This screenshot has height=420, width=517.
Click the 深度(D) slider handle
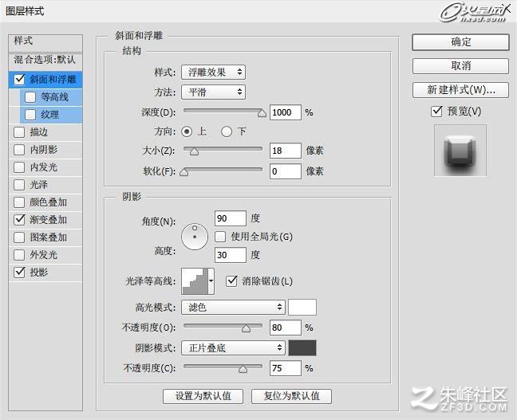pyautogui.click(x=262, y=113)
